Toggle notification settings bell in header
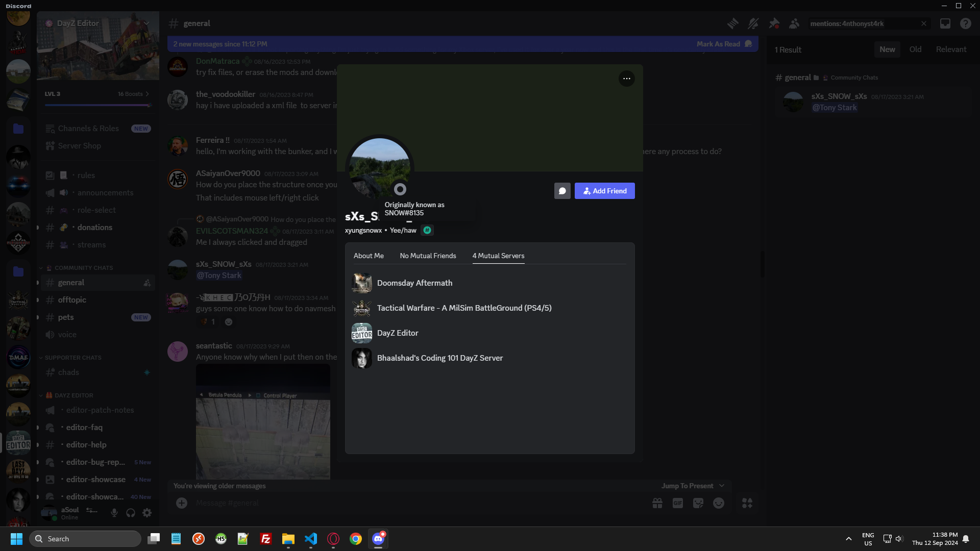 [753, 23]
